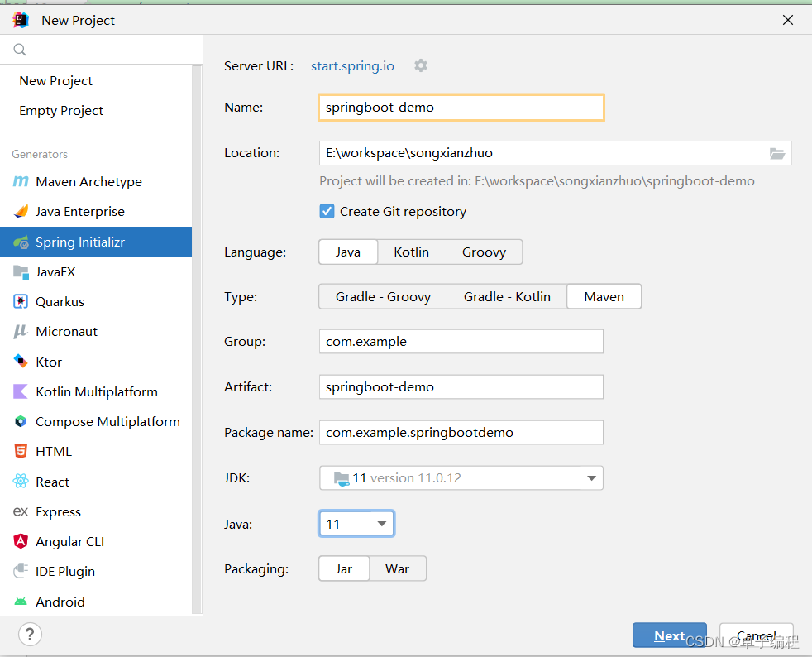Click the Angular CLI red icon
Screen dimensions: 812x657
(21, 541)
